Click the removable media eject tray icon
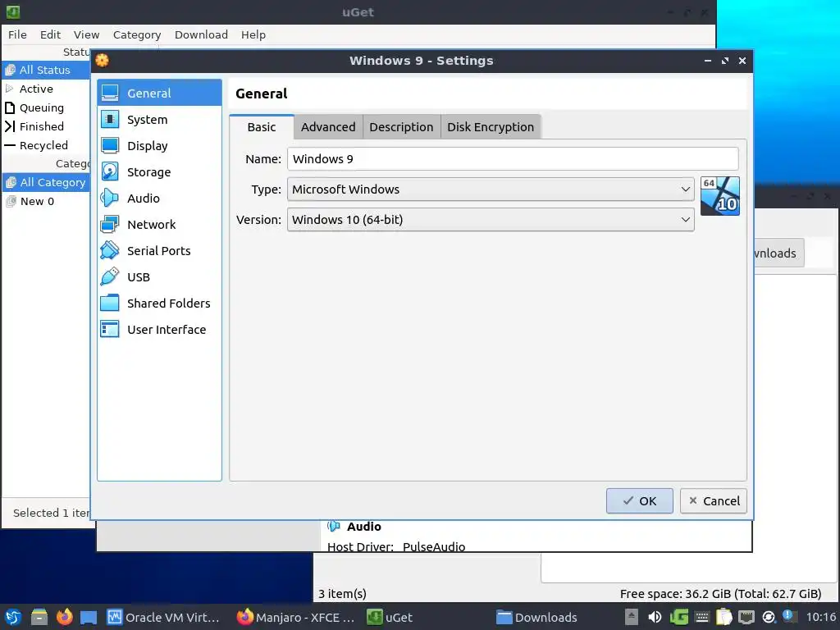Screen dimensions: 840x630 click(x=632, y=617)
